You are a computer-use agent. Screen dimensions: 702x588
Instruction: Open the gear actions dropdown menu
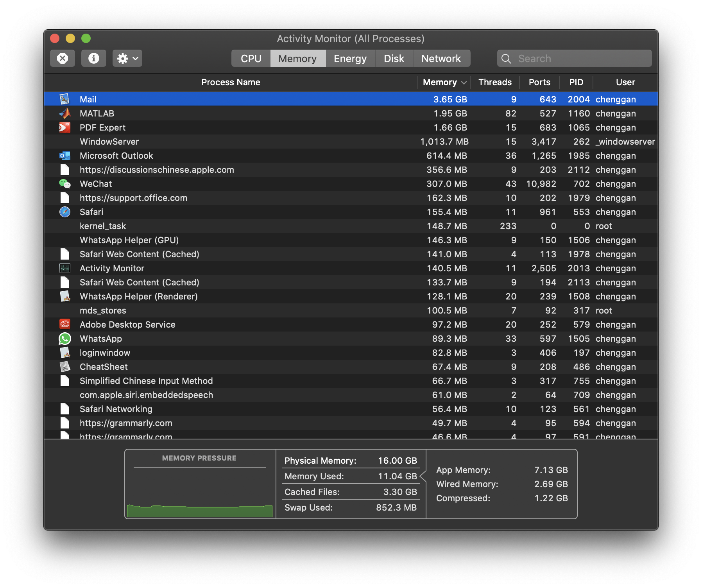(127, 59)
